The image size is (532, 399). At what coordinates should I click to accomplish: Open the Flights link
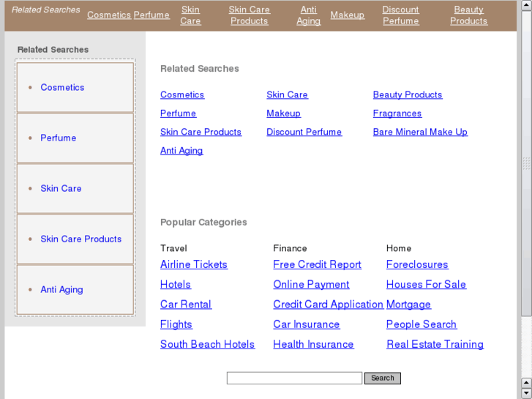176,324
